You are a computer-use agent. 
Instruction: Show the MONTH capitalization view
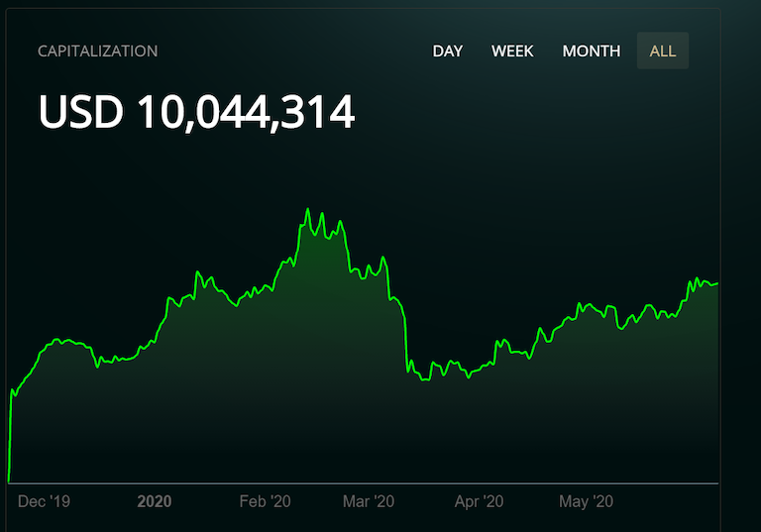pyautogui.click(x=592, y=51)
